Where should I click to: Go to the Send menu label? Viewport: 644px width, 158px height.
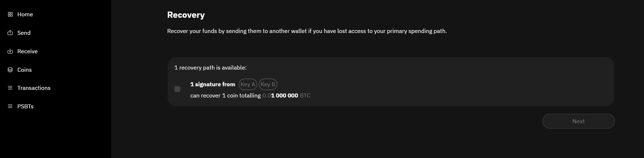24,33
